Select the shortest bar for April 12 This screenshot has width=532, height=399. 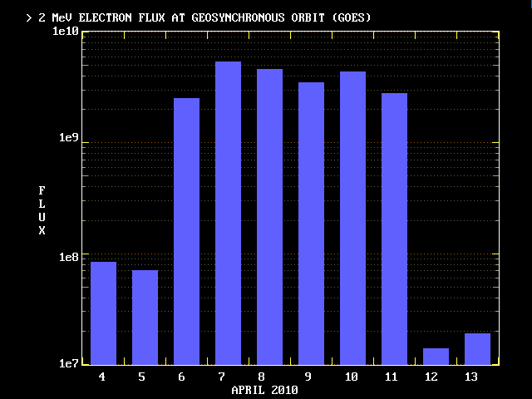click(436, 357)
